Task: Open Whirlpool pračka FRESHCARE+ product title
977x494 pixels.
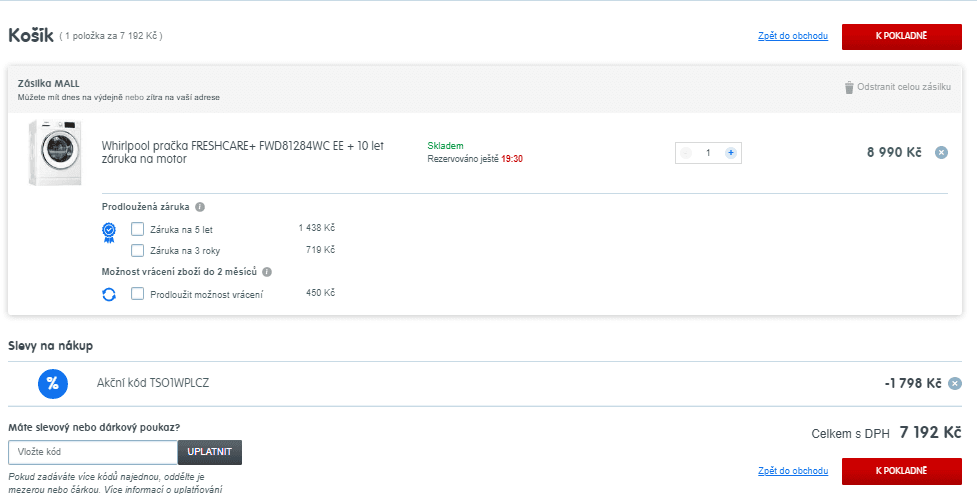Action: [243, 153]
